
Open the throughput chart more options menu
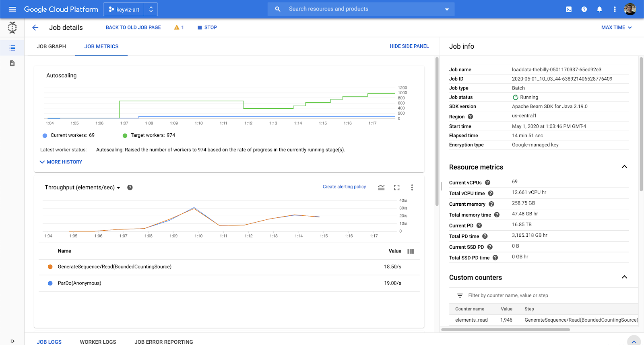(x=412, y=187)
